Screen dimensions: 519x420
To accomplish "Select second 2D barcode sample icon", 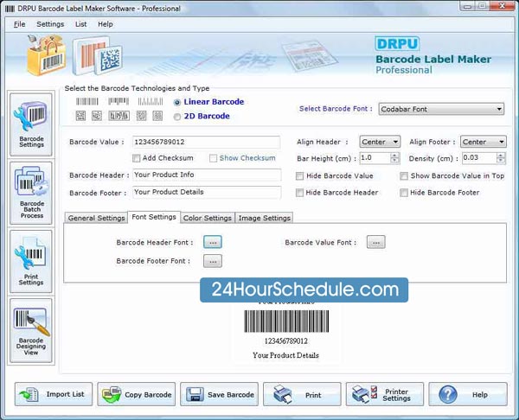I will (x=97, y=116).
